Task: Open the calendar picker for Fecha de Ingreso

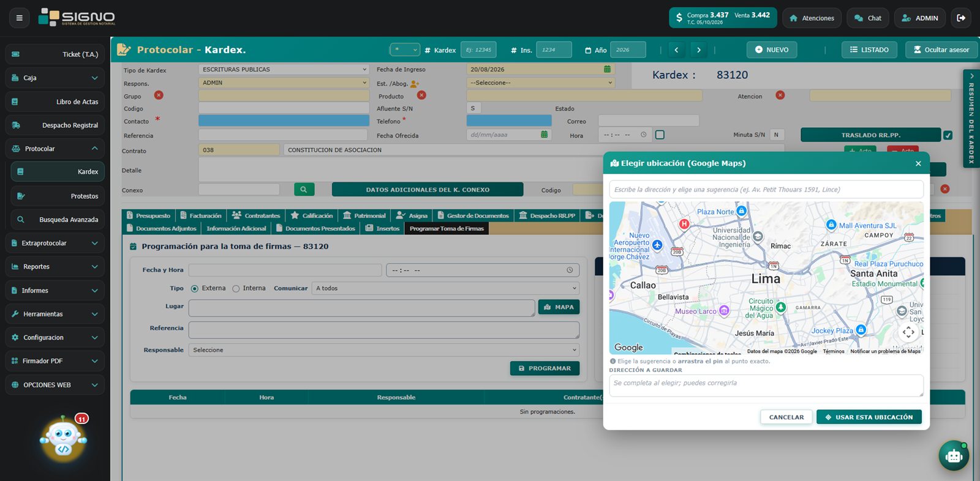Action: 607,69
